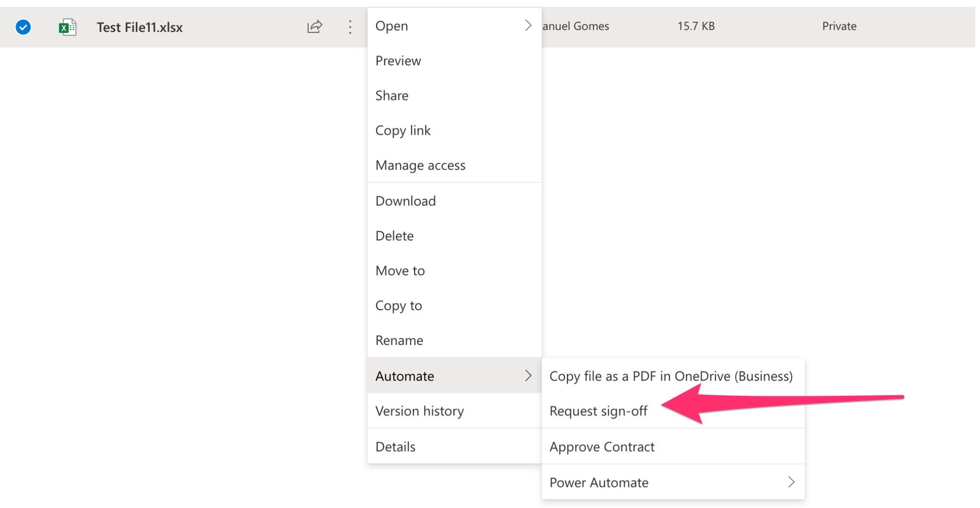Choose Copy to option
Screen dimensions: 980x508
[x=454, y=305]
